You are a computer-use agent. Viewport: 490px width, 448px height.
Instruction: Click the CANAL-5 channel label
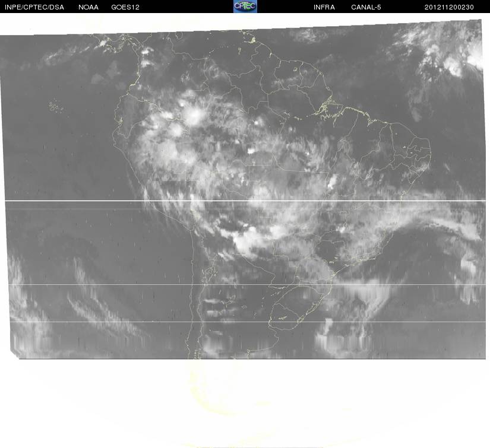pyautogui.click(x=366, y=7)
